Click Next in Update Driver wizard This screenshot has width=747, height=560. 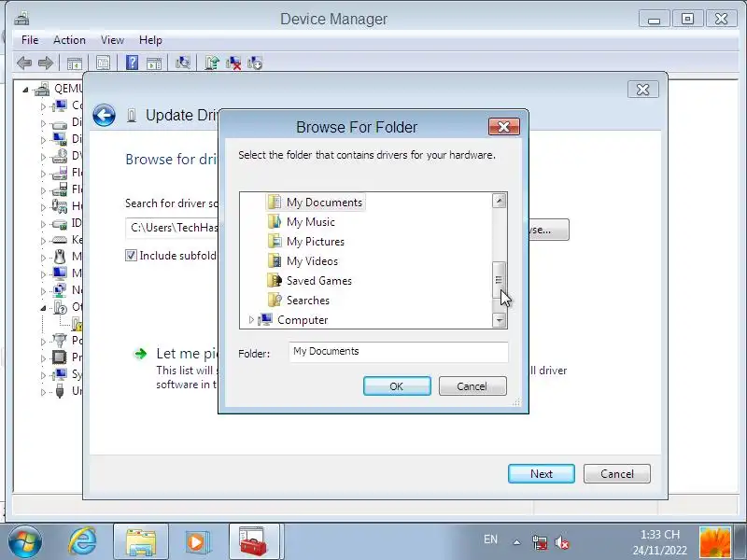coord(542,474)
